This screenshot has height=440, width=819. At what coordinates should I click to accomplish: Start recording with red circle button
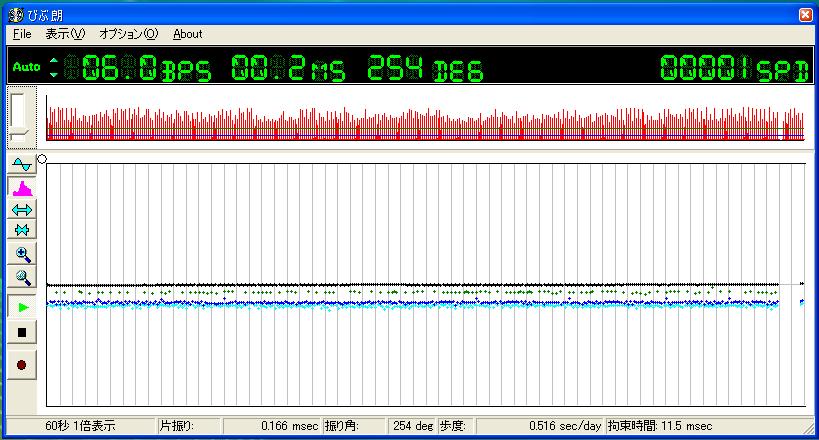22,365
